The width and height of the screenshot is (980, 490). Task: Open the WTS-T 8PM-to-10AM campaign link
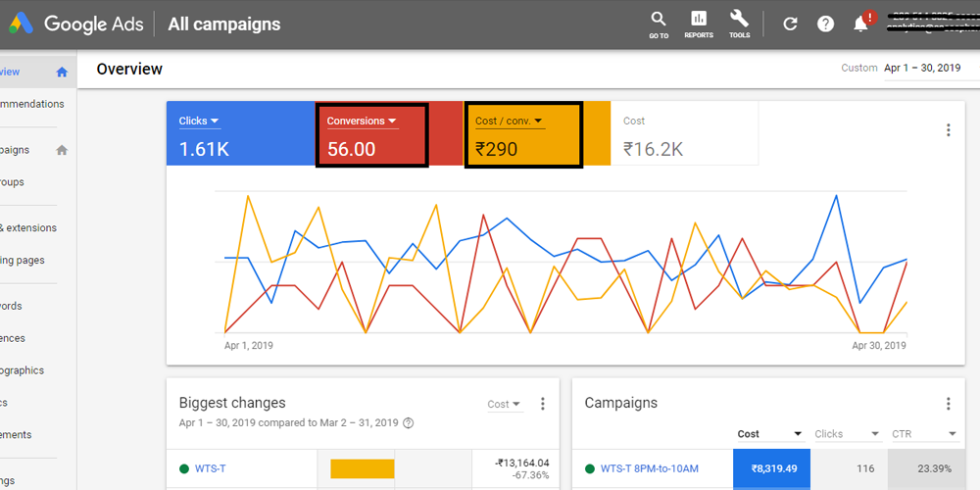pyautogui.click(x=649, y=469)
